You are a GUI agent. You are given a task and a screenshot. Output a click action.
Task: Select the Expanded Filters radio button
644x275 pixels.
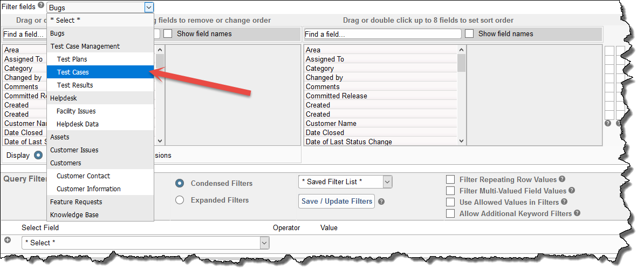pyautogui.click(x=180, y=200)
